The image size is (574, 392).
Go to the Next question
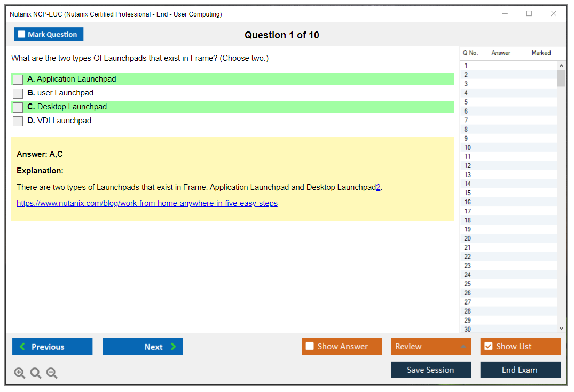pos(143,347)
